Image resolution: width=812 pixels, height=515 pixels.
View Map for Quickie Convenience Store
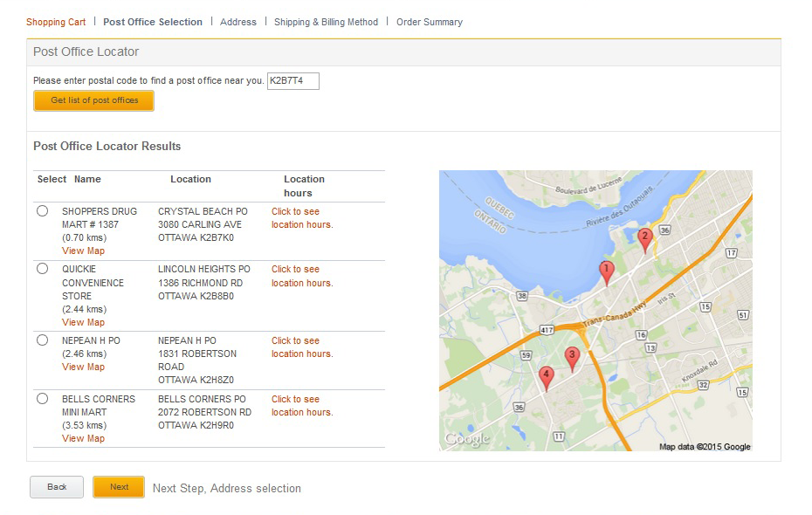pyautogui.click(x=83, y=322)
